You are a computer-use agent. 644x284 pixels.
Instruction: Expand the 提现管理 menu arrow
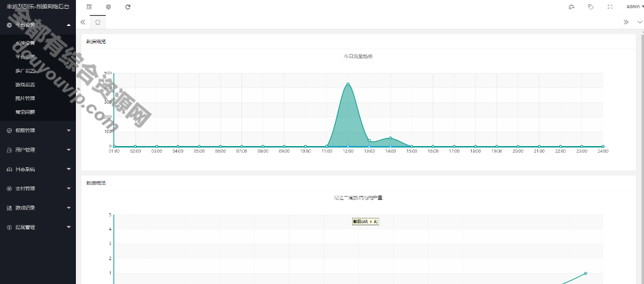68,227
